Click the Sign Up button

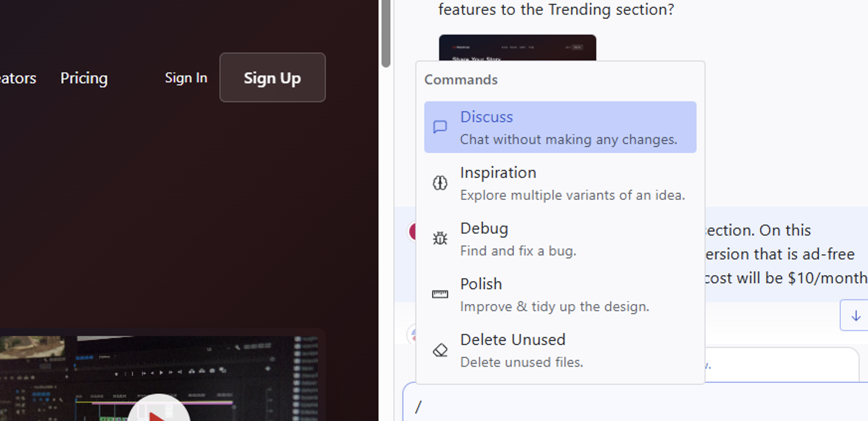(x=272, y=78)
